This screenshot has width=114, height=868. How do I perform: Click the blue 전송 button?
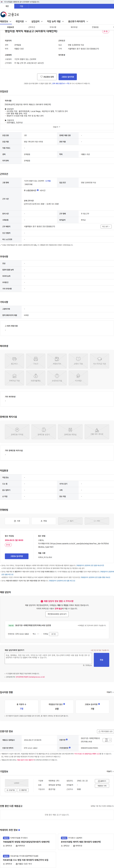click(x=102, y=660)
